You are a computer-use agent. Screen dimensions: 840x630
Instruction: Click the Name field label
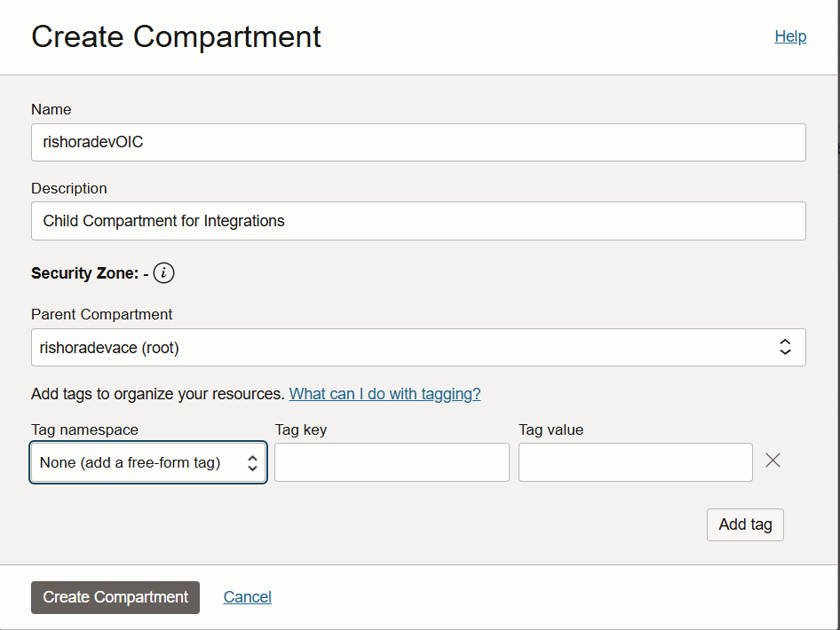(x=51, y=110)
